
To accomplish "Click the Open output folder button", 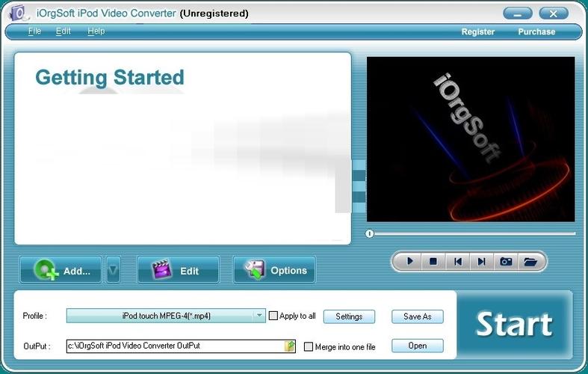I will click(x=418, y=346).
